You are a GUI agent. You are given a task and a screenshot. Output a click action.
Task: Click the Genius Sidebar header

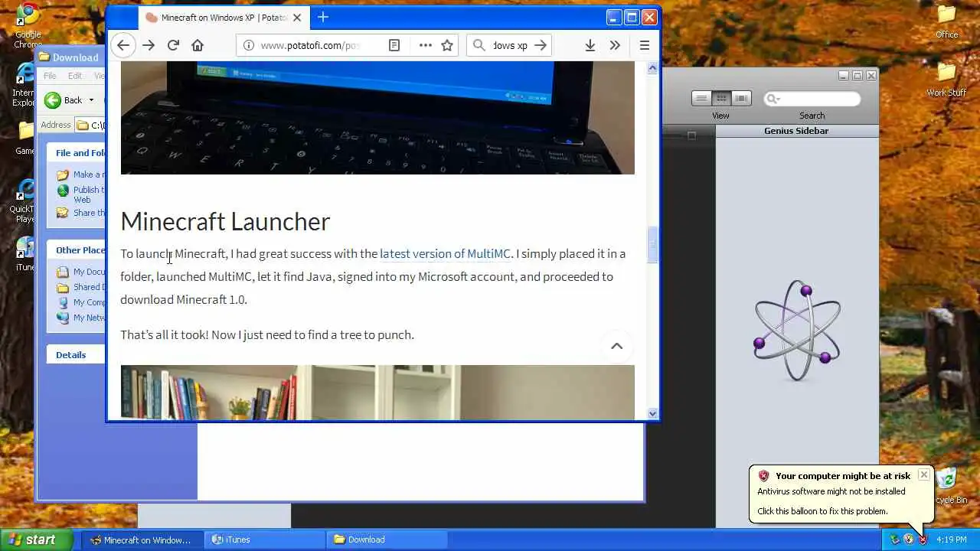tap(796, 131)
